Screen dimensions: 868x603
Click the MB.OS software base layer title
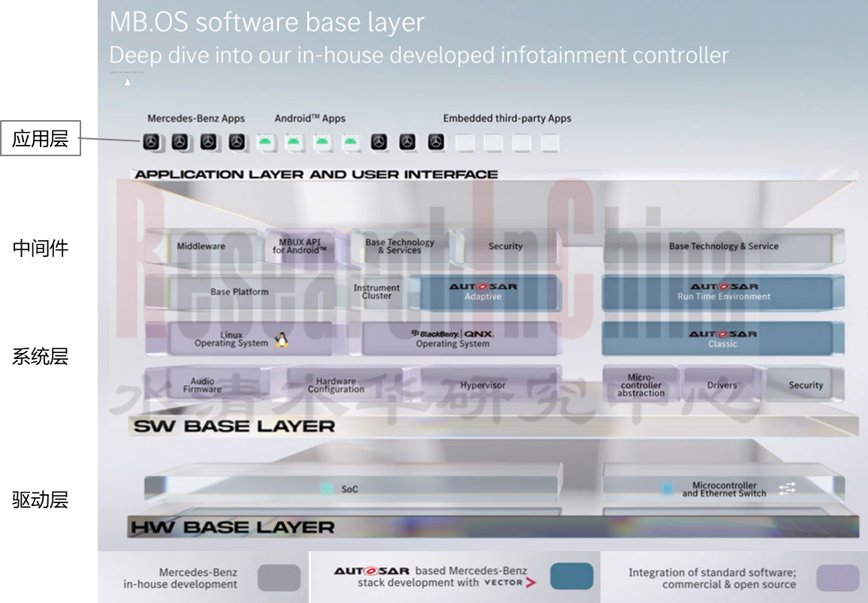[x=267, y=22]
